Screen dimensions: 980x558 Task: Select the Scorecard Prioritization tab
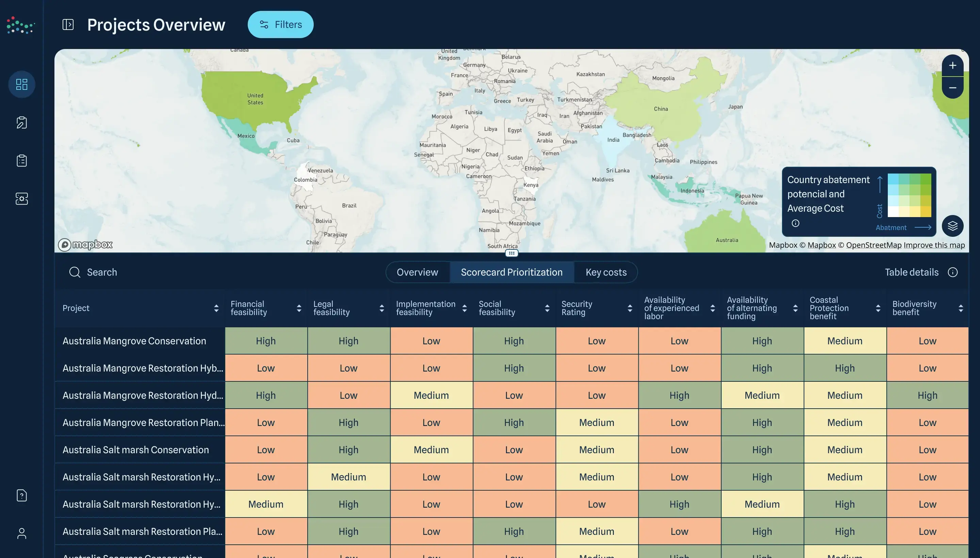(x=512, y=272)
